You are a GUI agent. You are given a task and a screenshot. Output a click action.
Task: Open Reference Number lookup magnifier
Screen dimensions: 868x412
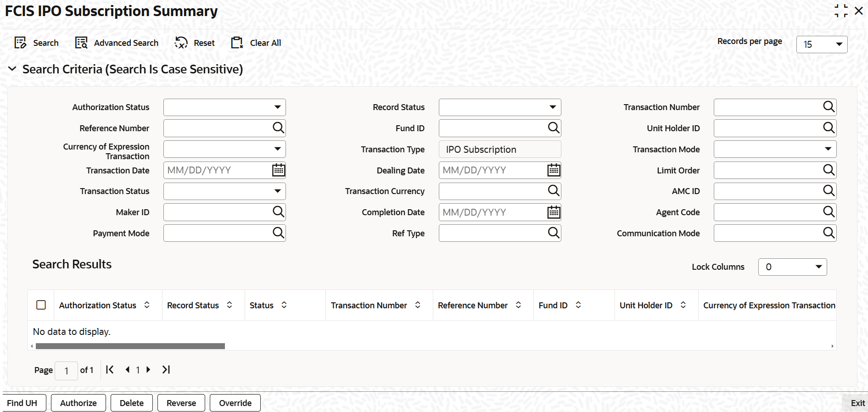point(278,128)
